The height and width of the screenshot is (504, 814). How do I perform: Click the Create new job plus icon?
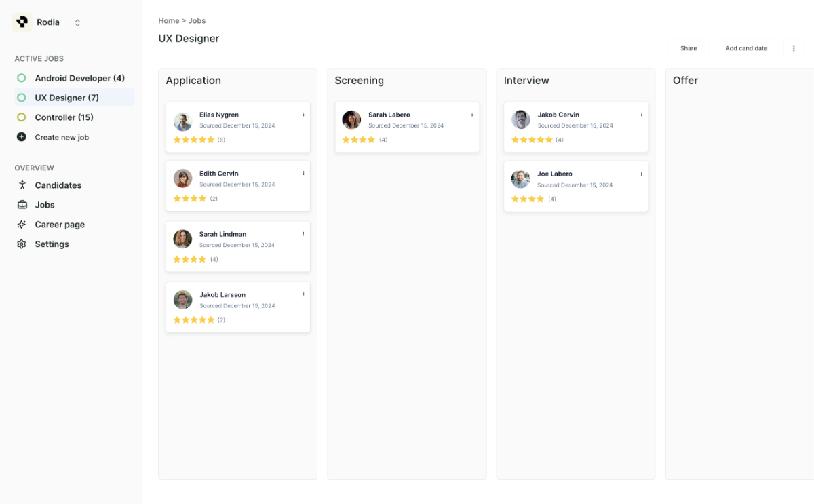(22, 137)
